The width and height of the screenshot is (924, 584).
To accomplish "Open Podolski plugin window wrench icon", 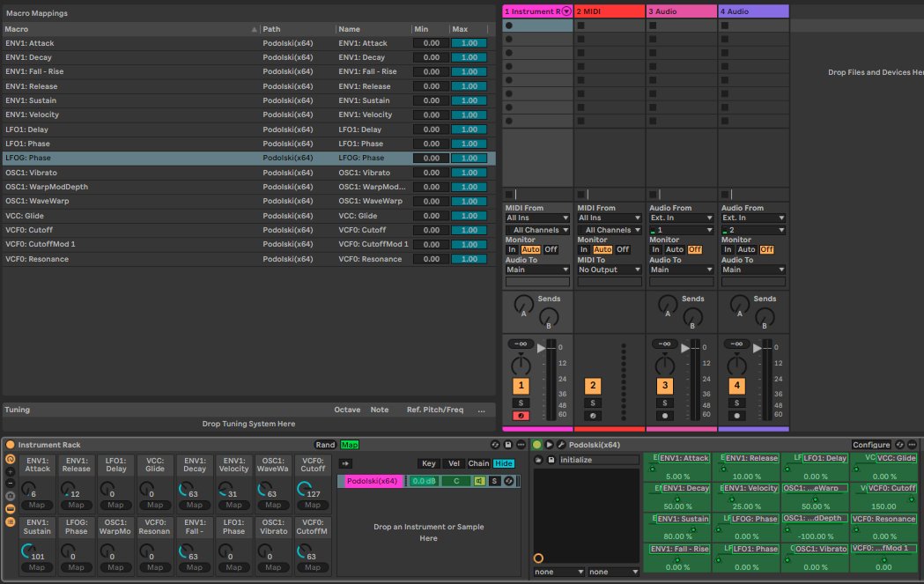I will [x=561, y=445].
